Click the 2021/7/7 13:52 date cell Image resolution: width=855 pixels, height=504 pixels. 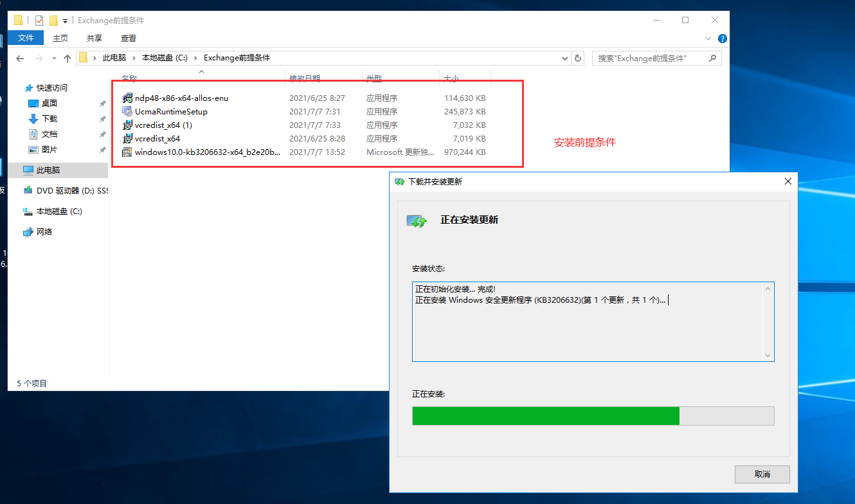317,152
